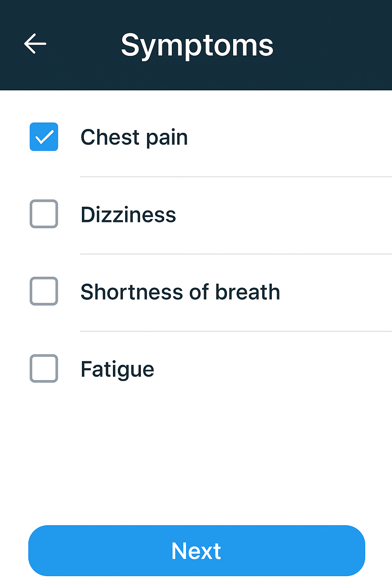Click the Symptoms page title
Image resolution: width=392 pixels, height=588 pixels.
(197, 46)
